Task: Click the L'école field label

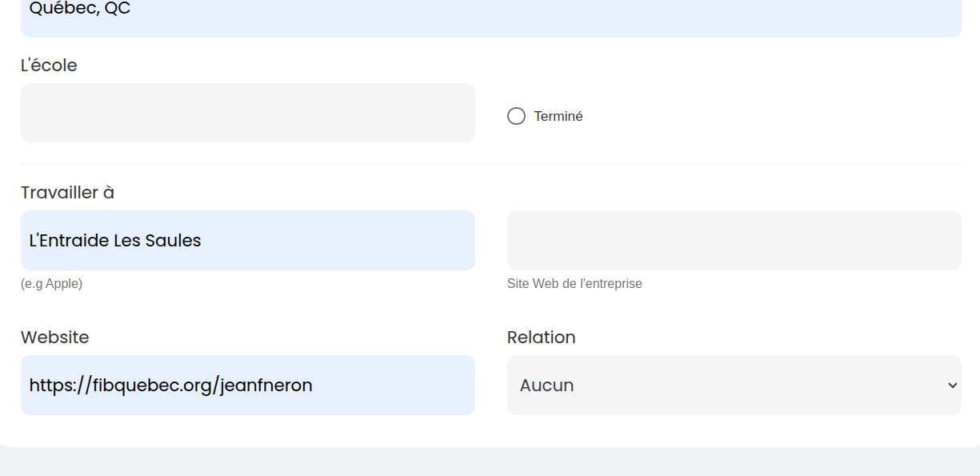Action: coord(49,66)
